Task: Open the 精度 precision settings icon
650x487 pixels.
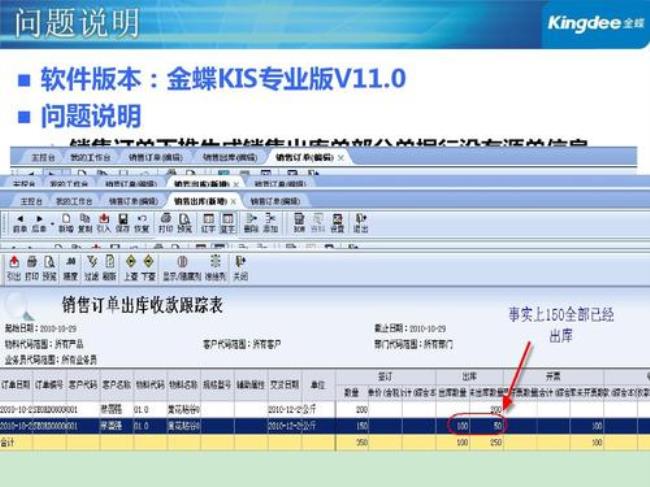Action: click(x=70, y=268)
